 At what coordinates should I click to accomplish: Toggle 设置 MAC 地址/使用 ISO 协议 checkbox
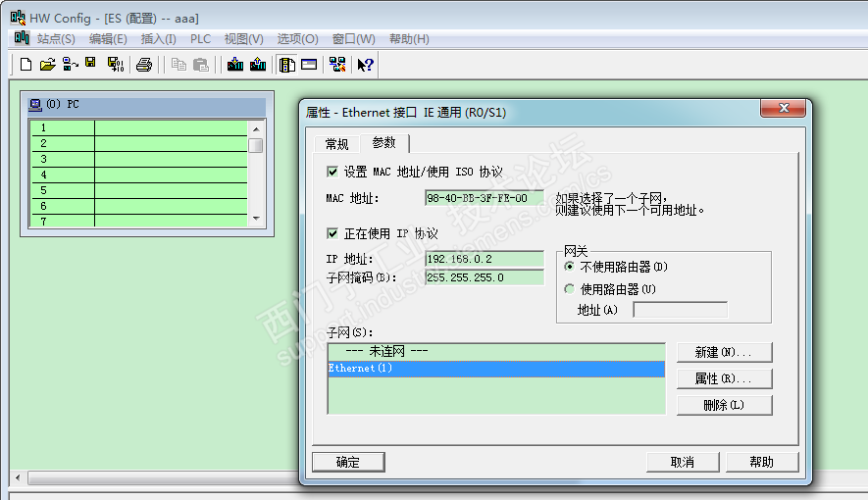332,172
